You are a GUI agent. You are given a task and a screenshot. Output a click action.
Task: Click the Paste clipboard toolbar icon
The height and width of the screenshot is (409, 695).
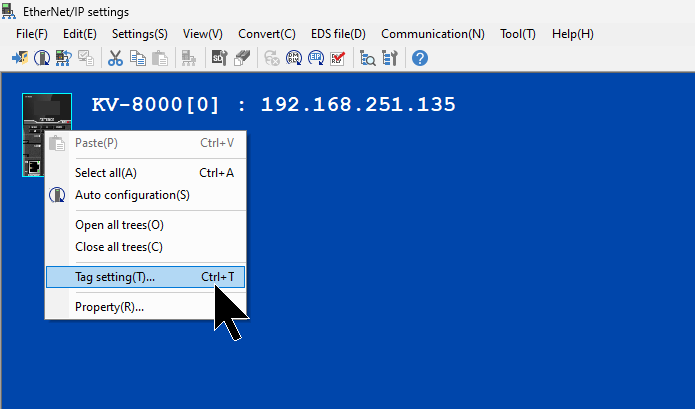(160, 58)
